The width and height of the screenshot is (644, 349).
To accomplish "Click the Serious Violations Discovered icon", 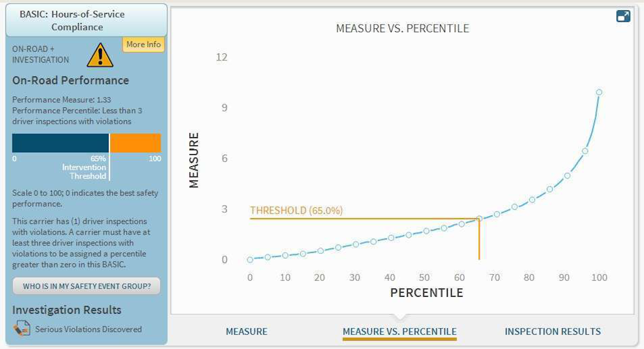I will 21,329.
